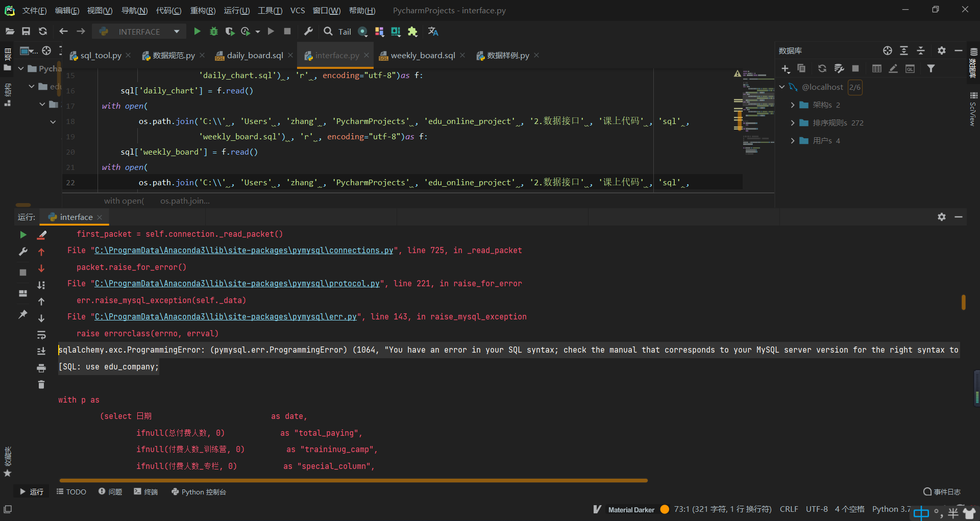
Task: Select the @localhost data source
Action: [822, 87]
